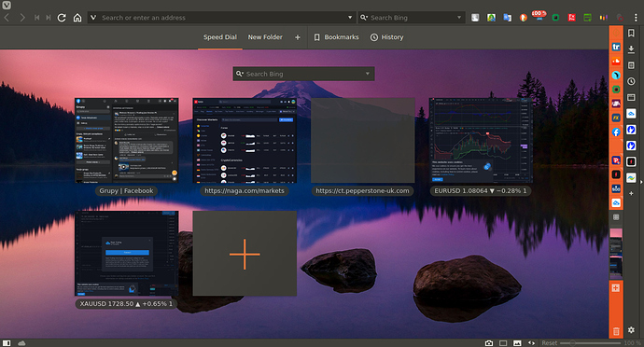Viewport: 644px width, 347px height.
Task: Click the Search Bing field on the start page
Action: [x=304, y=74]
